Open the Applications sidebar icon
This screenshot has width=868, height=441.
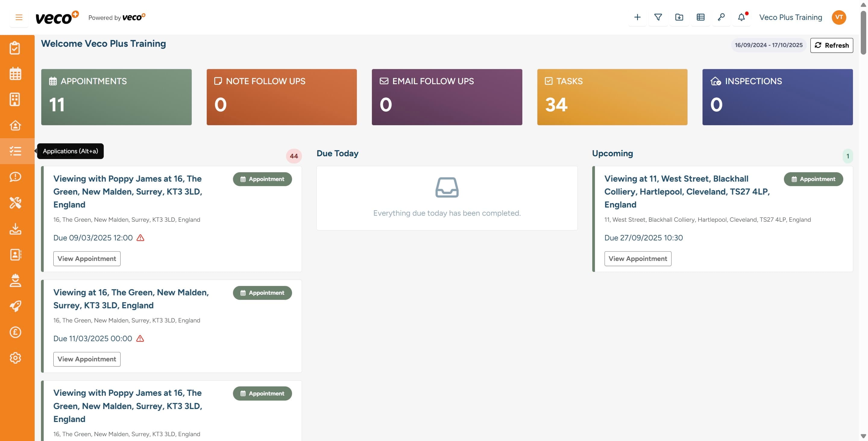pyautogui.click(x=15, y=151)
